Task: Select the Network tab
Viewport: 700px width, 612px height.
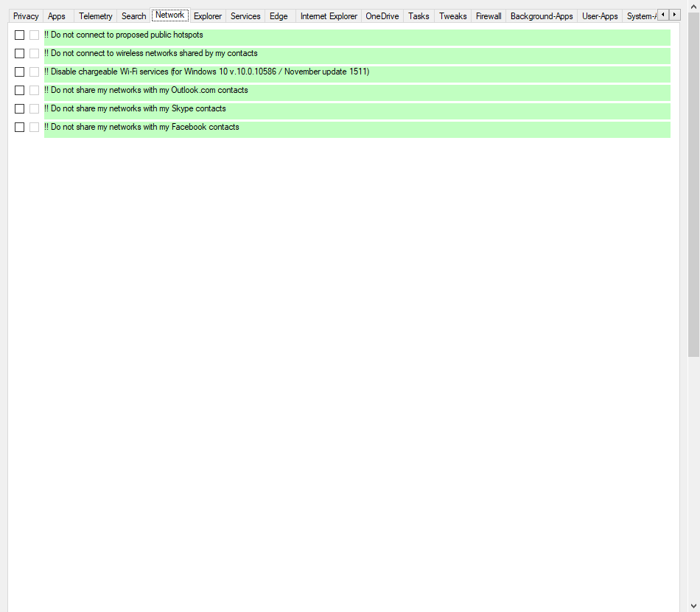Action: (x=170, y=15)
